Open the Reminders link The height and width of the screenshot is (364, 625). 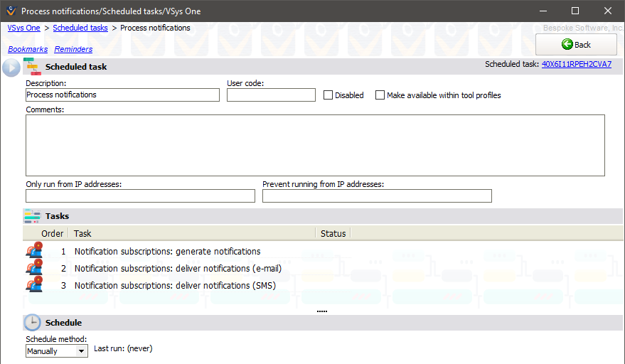73,49
